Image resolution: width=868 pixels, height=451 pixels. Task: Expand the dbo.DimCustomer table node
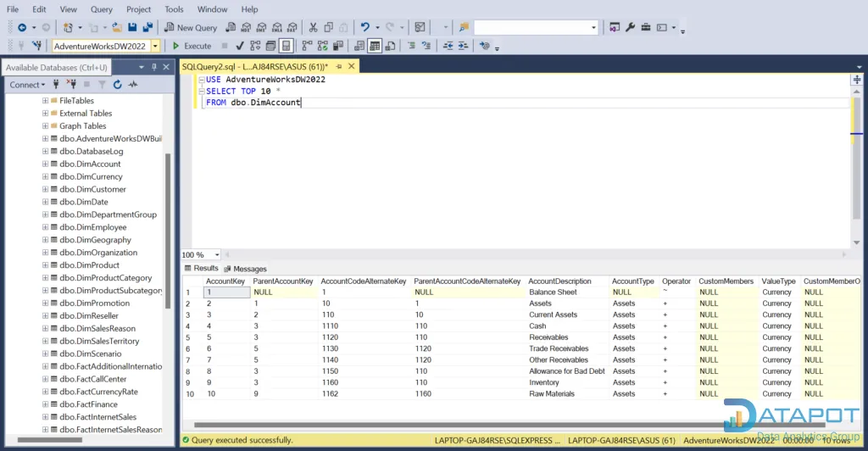45,189
